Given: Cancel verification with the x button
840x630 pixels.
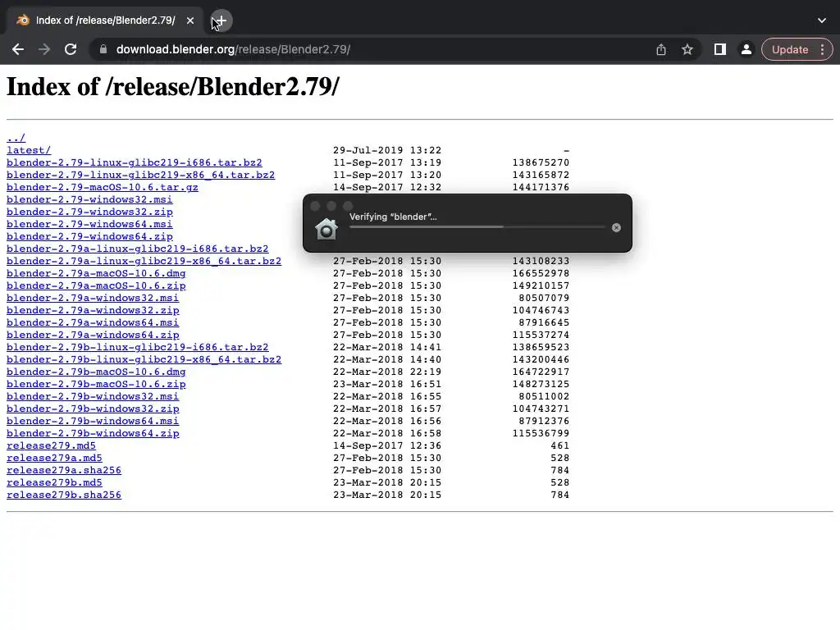Looking at the screenshot, I should point(616,228).
